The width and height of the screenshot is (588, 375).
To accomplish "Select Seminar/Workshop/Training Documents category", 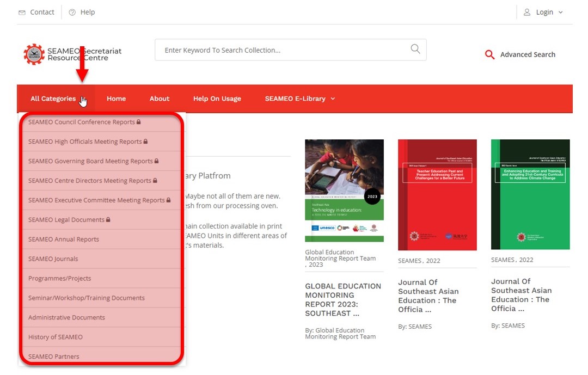I will [86, 298].
